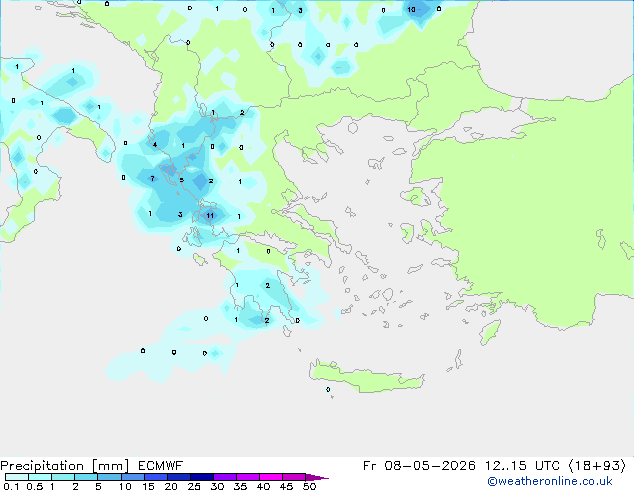Click the '12..15 UTC' time text
This screenshot has width=634, height=490.
point(523,466)
